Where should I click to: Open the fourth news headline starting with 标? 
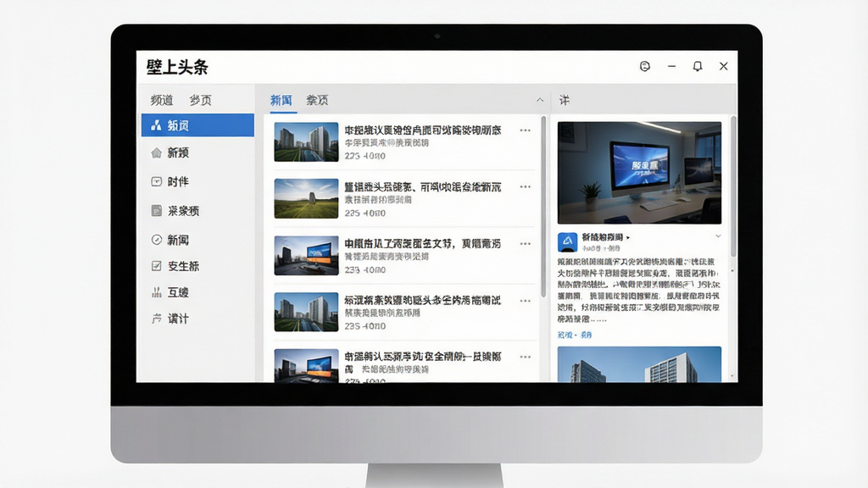[423, 301]
